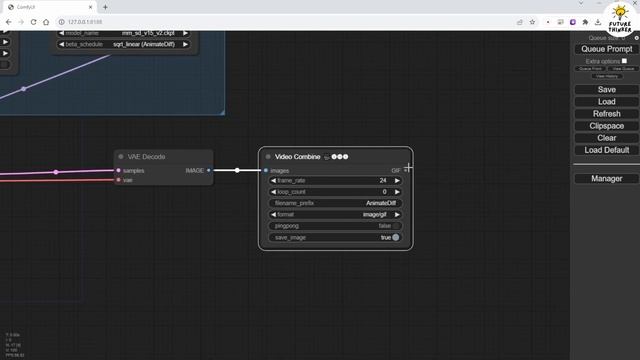Screen dimensions: 640x360
Task: Click Load Default workflow button
Action: pos(606,150)
